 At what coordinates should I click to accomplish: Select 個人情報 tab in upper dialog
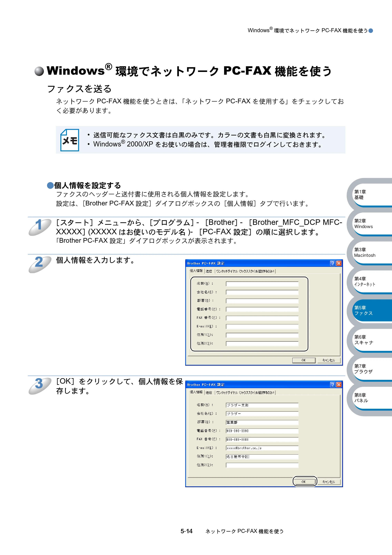(196, 271)
